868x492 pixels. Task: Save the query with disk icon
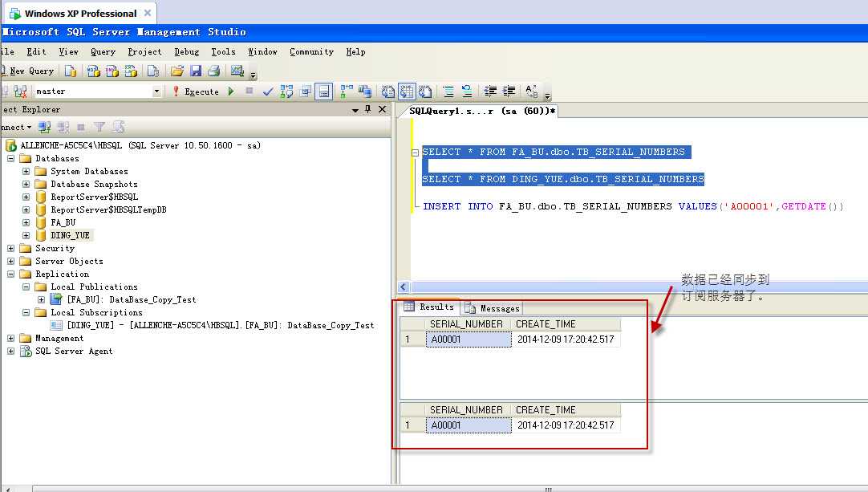[196, 71]
